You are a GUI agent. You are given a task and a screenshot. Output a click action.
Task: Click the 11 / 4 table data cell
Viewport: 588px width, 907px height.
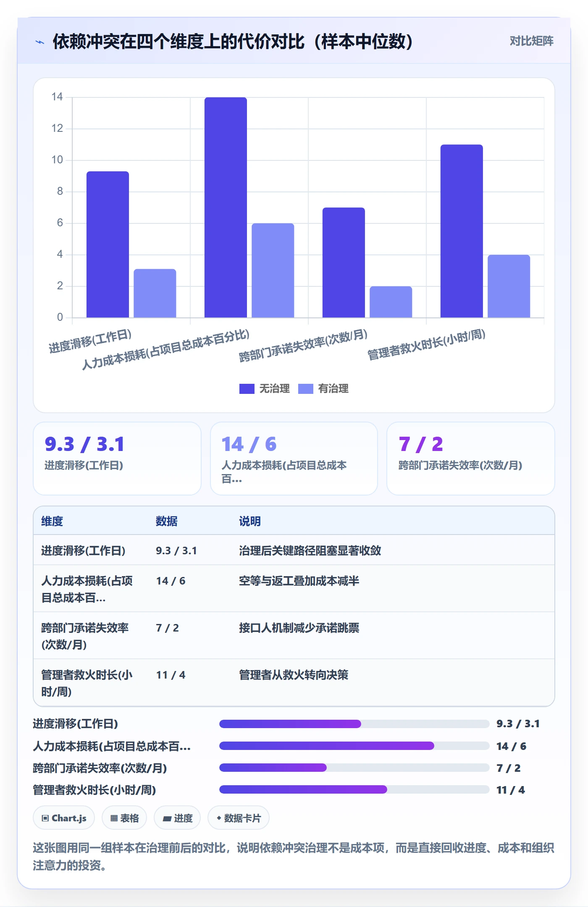coord(171,675)
